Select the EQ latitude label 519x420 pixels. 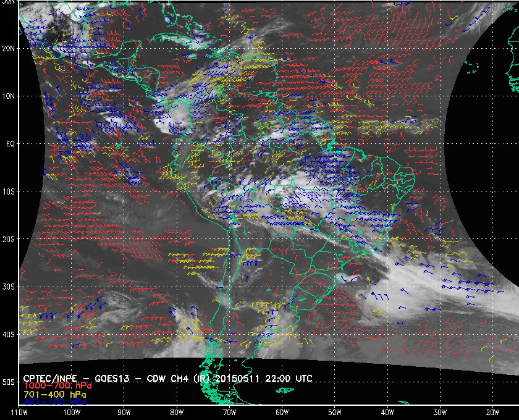pyautogui.click(x=9, y=143)
